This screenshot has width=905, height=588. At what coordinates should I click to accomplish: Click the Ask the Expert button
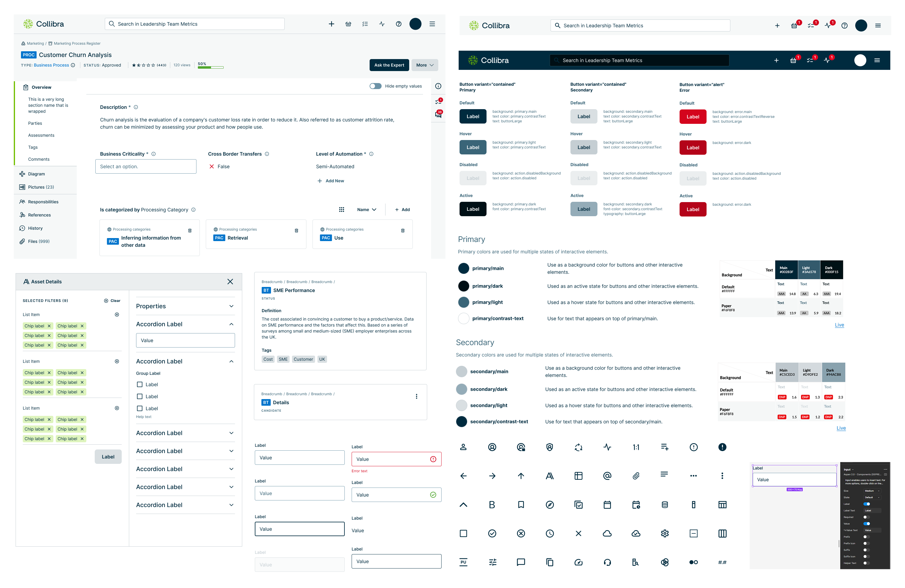(389, 65)
